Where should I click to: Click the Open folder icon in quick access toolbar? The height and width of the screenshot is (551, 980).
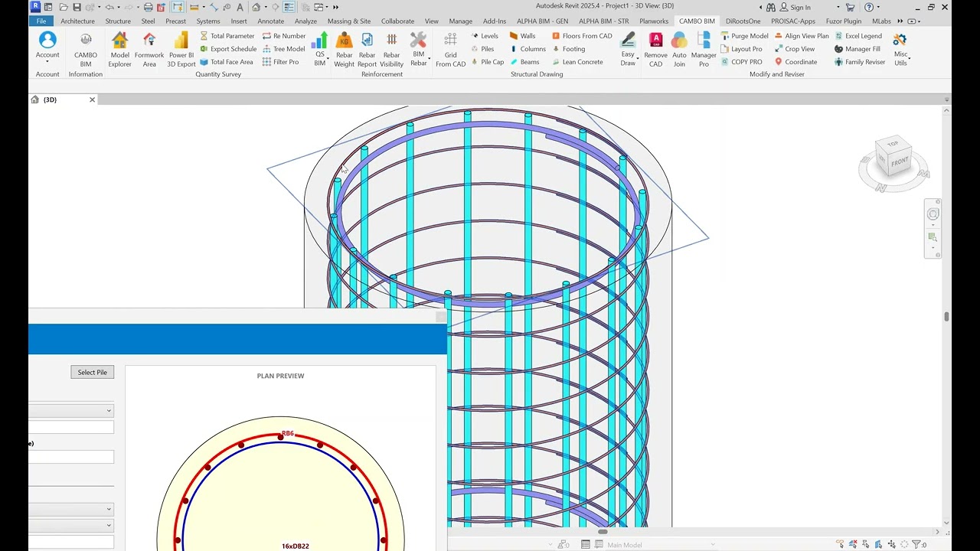62,7
